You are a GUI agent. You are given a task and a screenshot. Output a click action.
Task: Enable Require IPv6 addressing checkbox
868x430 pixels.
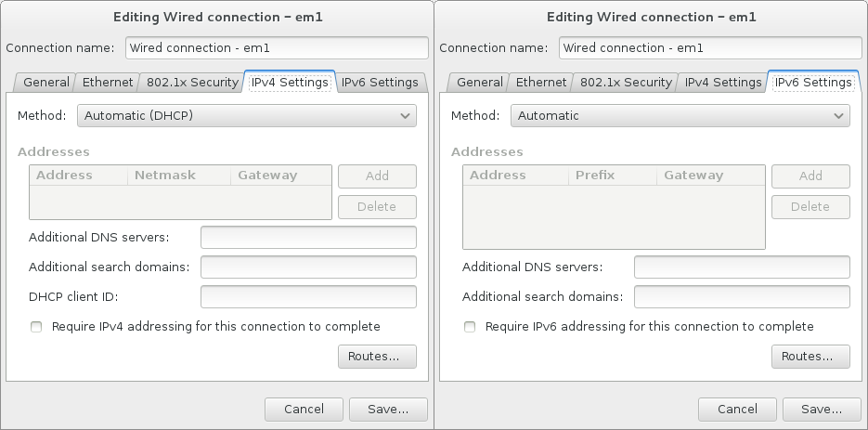(x=470, y=327)
